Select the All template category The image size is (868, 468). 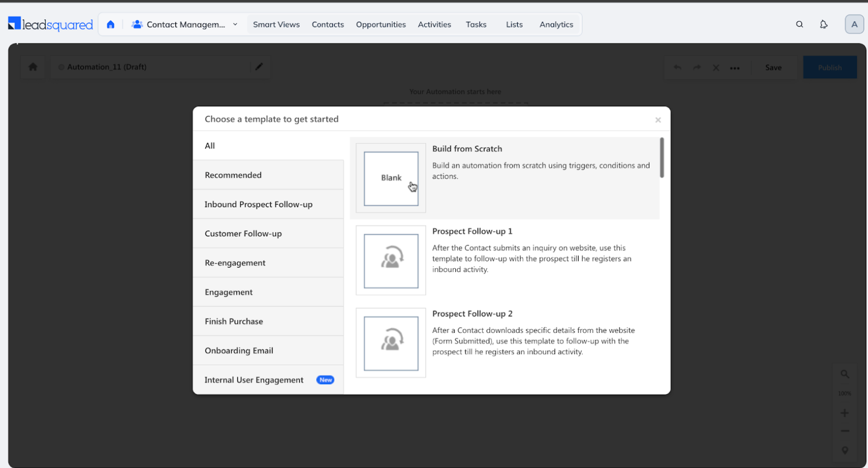268,146
